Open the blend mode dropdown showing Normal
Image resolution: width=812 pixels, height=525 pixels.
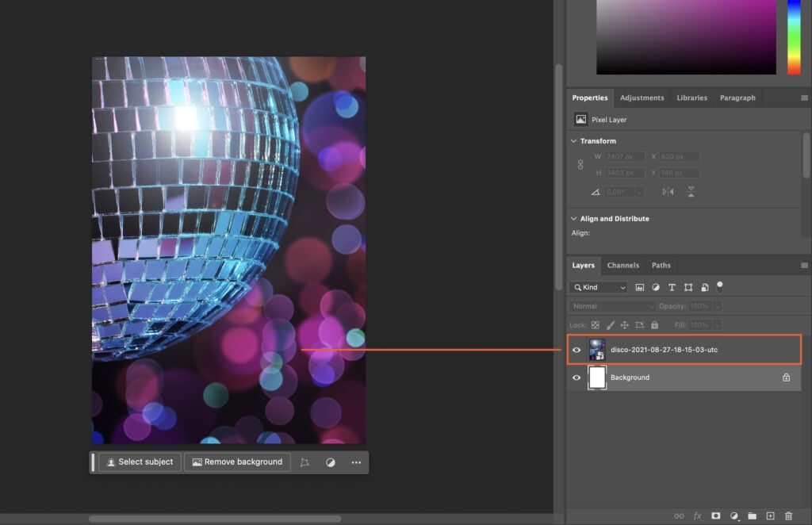tap(611, 305)
